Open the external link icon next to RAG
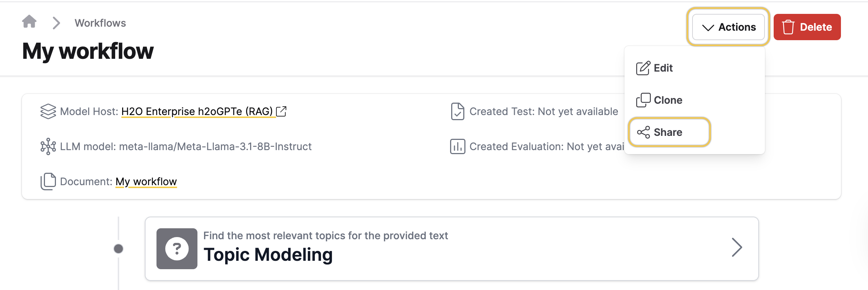 click(282, 111)
